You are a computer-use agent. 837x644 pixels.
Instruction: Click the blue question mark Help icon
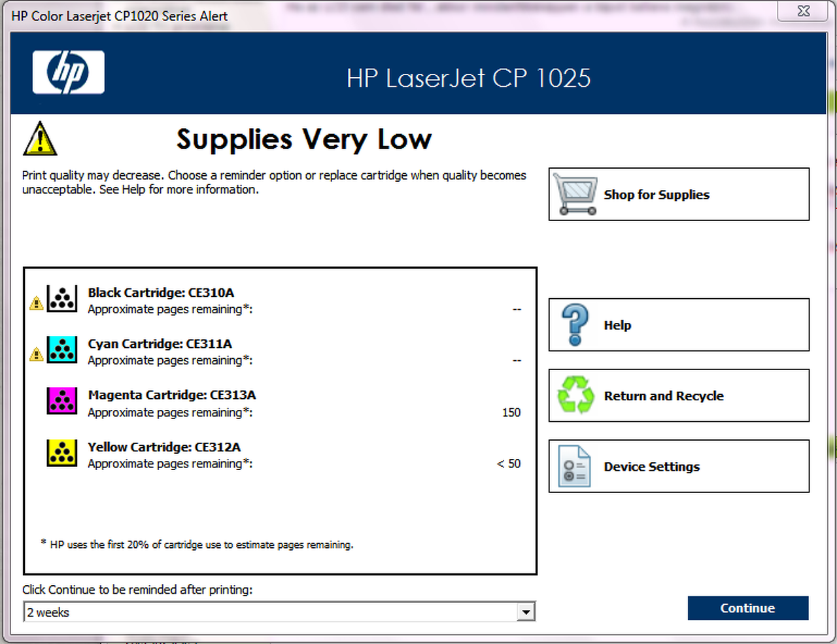coord(575,325)
